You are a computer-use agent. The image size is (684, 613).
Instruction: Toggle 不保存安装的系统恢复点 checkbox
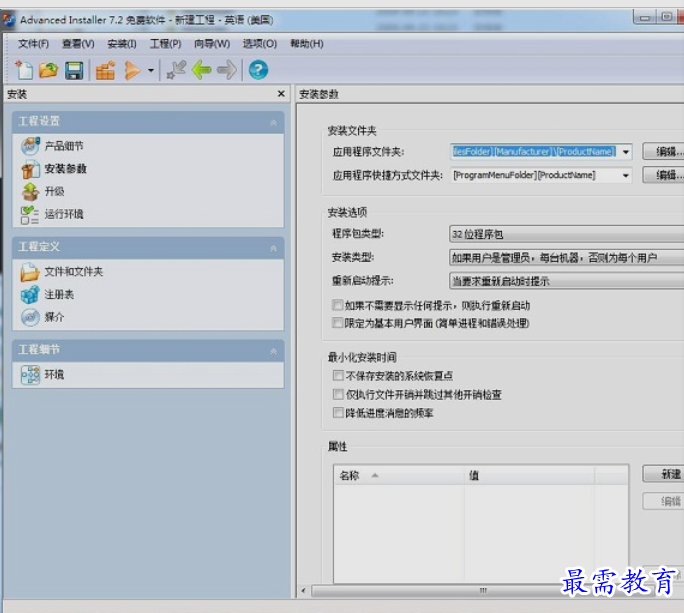click(x=338, y=375)
